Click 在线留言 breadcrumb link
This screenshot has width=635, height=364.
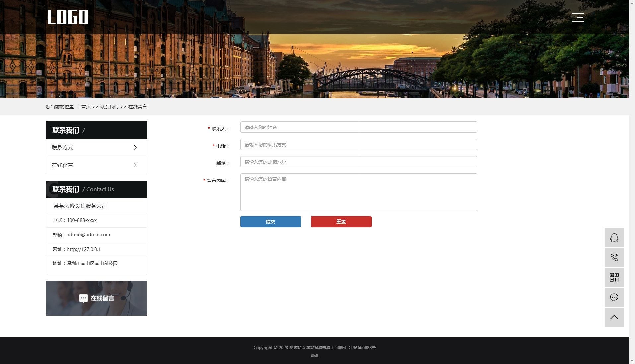pyautogui.click(x=138, y=107)
